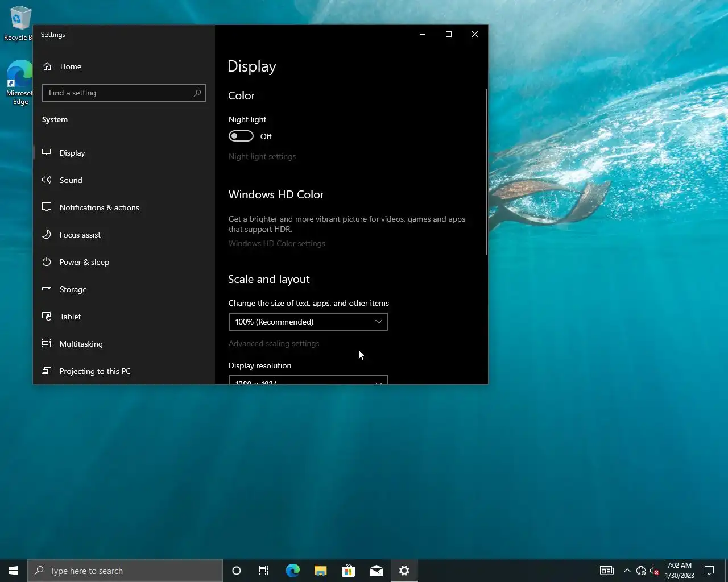Click the taskbar search box
Image resolution: width=728 pixels, height=582 pixels.
(125, 571)
